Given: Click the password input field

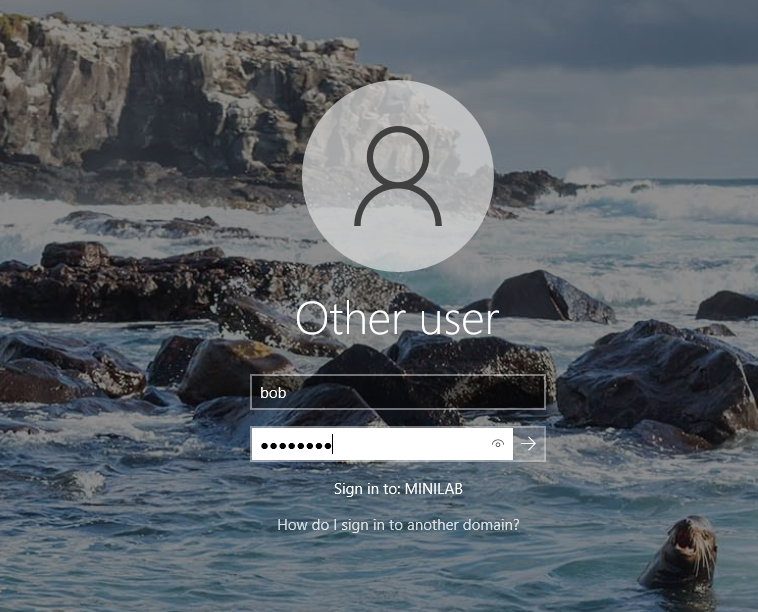Looking at the screenshot, I should 382,444.
